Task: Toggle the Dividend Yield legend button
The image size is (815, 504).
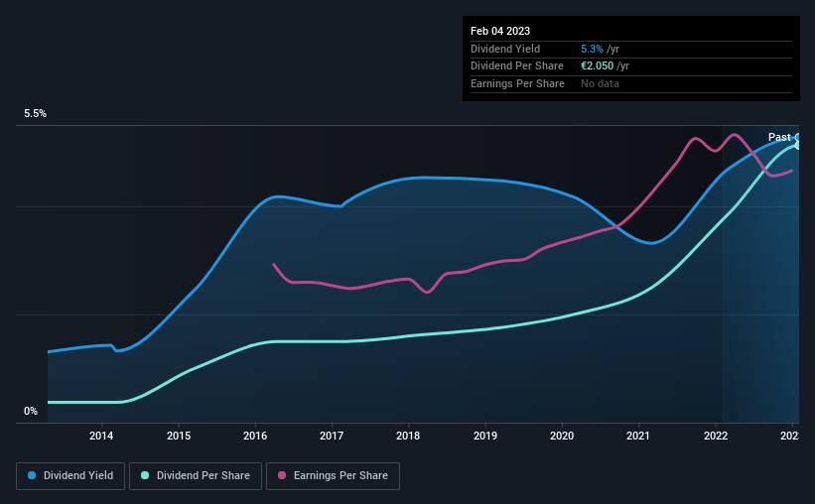Action: click(70, 476)
